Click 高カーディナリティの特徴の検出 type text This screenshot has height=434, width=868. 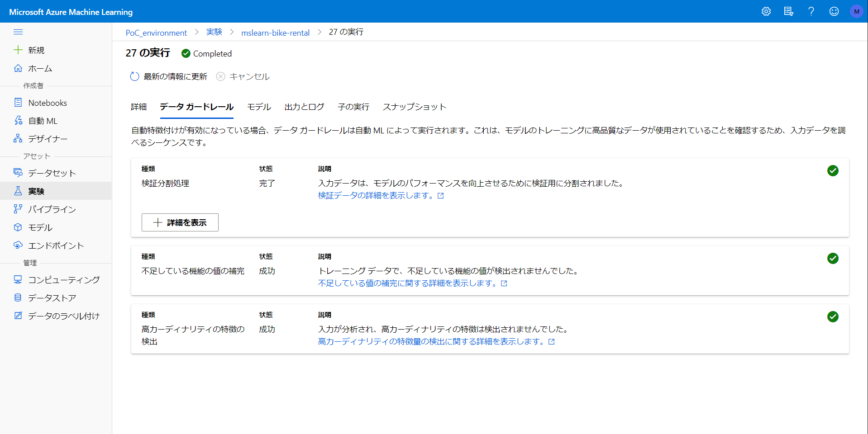(193, 335)
